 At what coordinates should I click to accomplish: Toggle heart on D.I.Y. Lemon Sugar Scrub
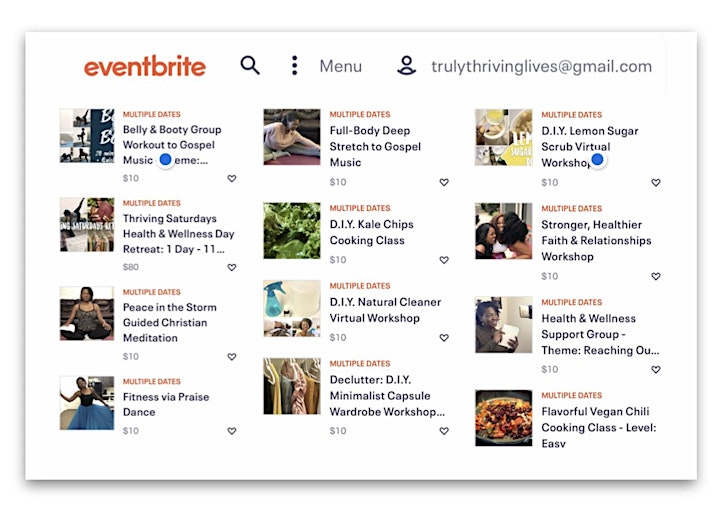(656, 183)
